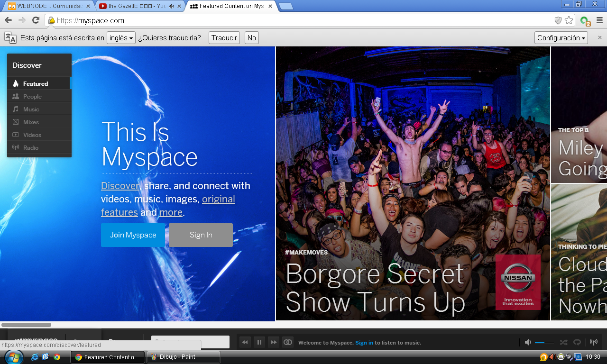Click the translate icon in the bar
The image size is (607, 364).
(x=10, y=38)
